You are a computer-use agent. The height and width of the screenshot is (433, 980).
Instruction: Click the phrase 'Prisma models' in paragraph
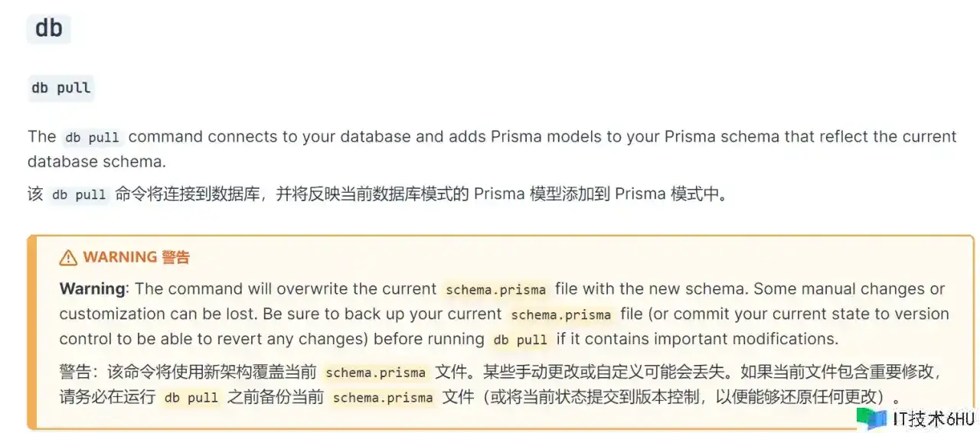(x=531, y=137)
